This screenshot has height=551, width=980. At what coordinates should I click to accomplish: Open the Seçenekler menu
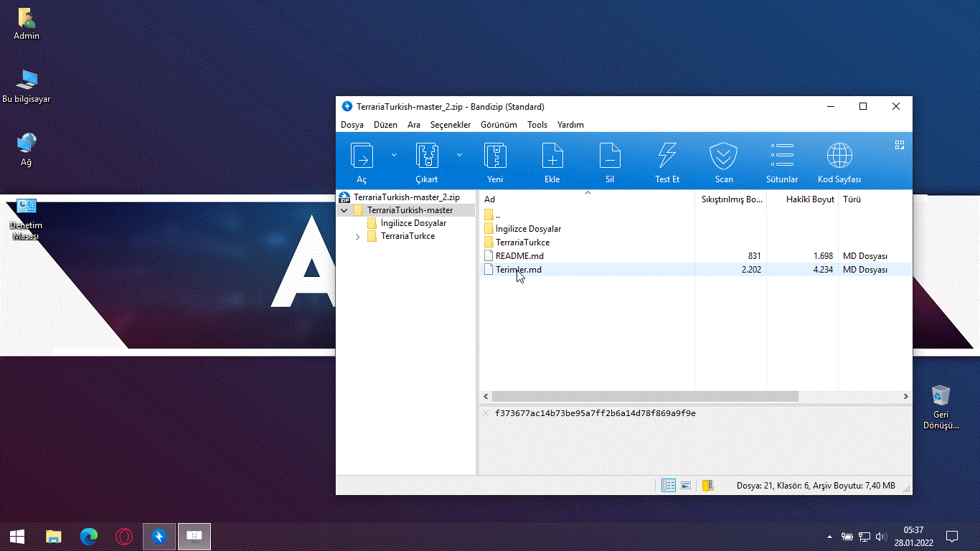451,125
